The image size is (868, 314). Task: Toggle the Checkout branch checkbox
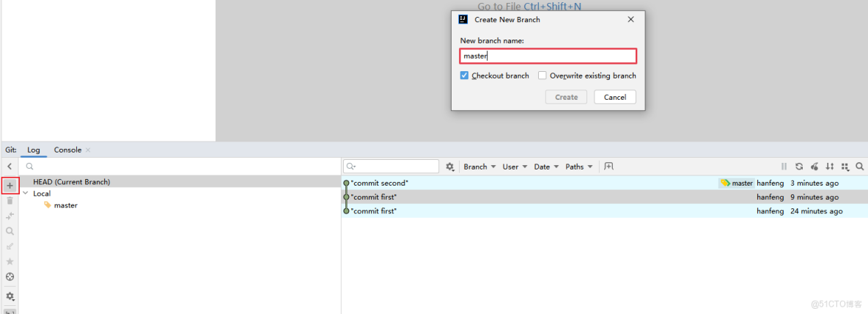coord(465,76)
